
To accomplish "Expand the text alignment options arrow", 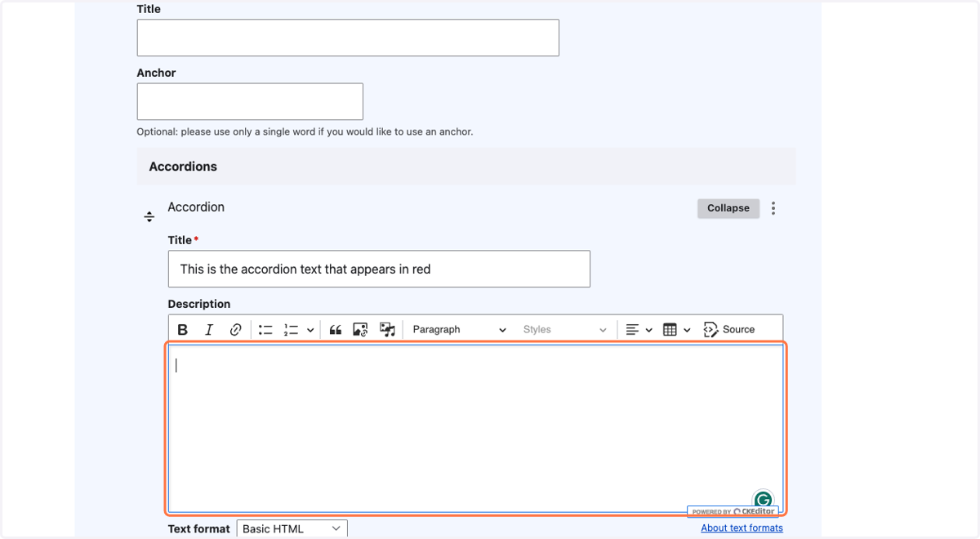I will (649, 330).
